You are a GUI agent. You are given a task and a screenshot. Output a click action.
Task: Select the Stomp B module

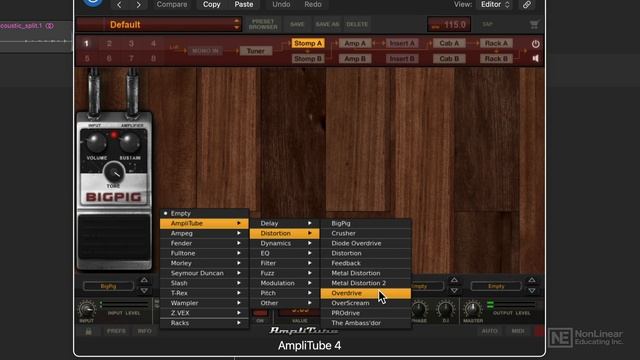308,59
